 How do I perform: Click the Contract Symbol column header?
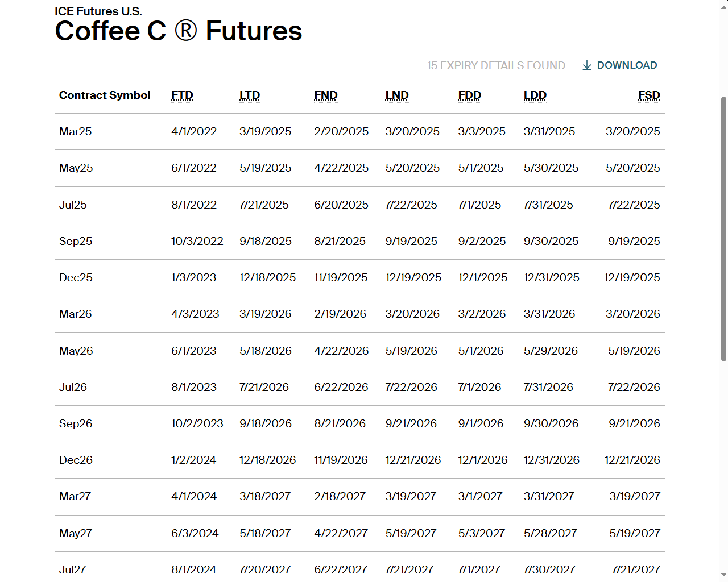coord(105,95)
